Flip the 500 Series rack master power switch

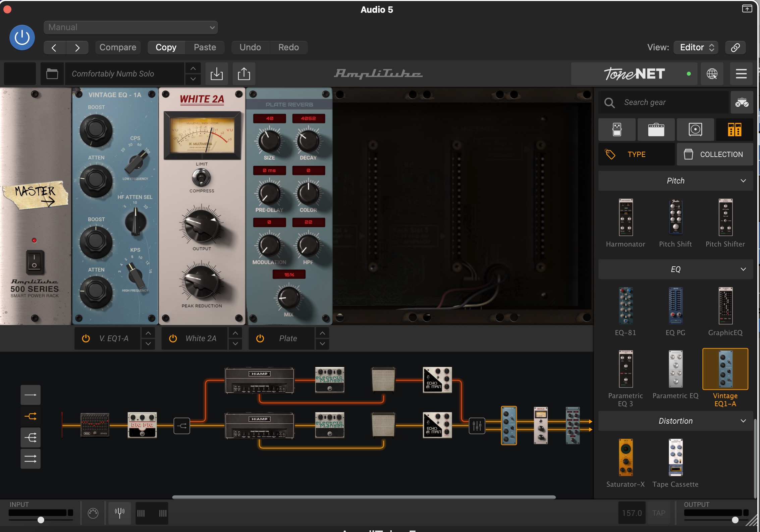pos(35,262)
